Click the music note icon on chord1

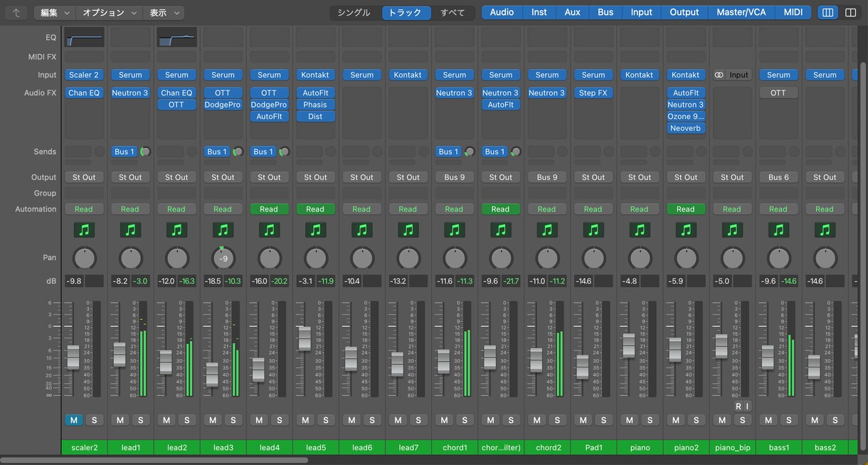[x=454, y=230]
